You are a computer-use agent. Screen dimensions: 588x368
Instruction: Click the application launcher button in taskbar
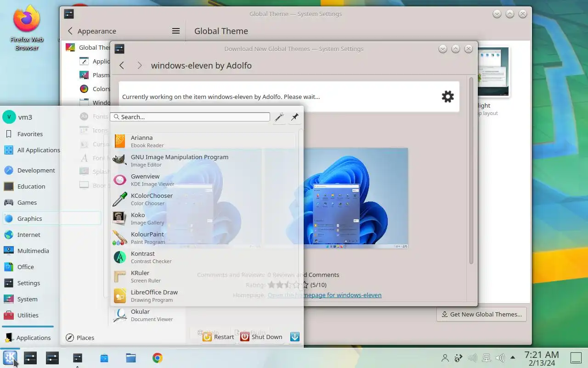[x=10, y=358]
